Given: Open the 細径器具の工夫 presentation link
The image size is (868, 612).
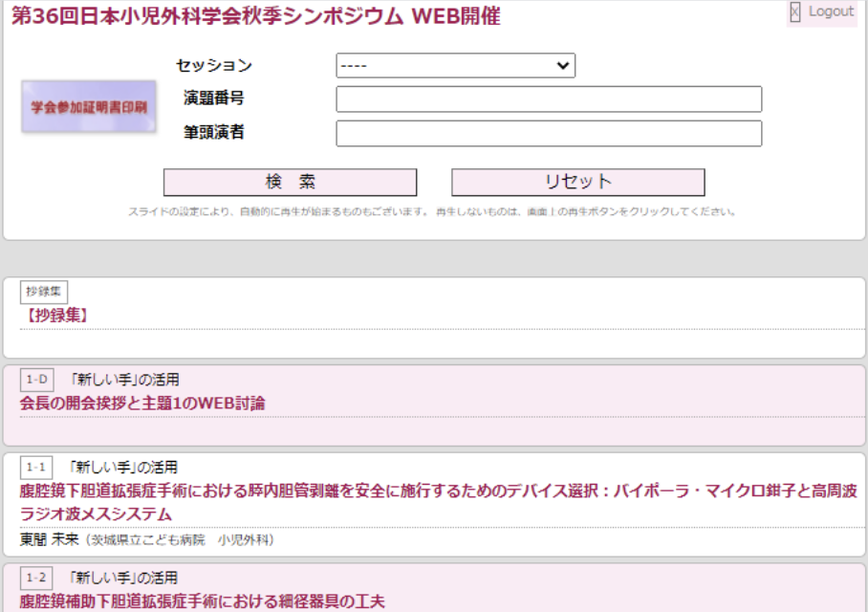Looking at the screenshot, I should point(202,601).
